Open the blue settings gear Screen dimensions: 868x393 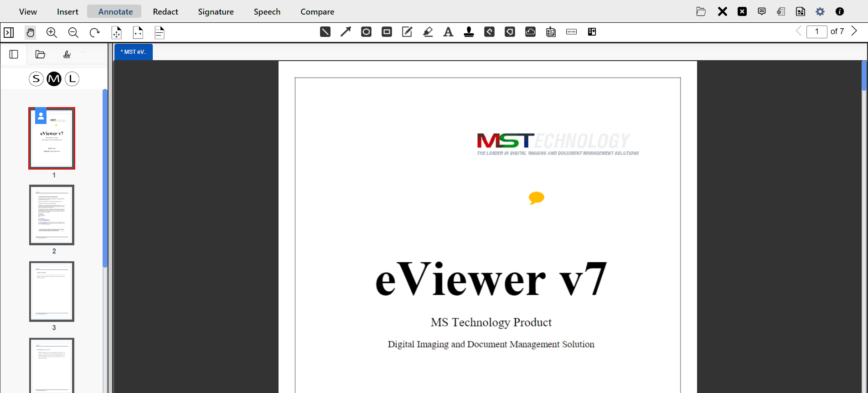(820, 11)
